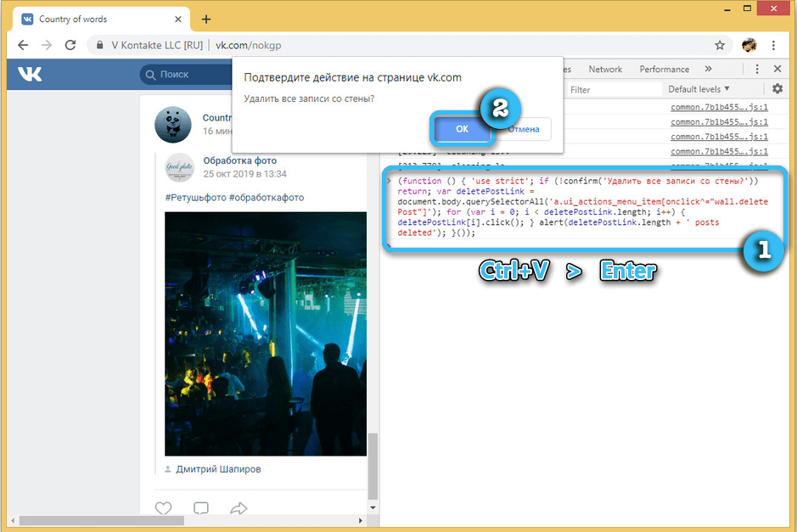Screen dimensions: 797x532
Task: Click the VK logo in the header
Action: [x=29, y=75]
